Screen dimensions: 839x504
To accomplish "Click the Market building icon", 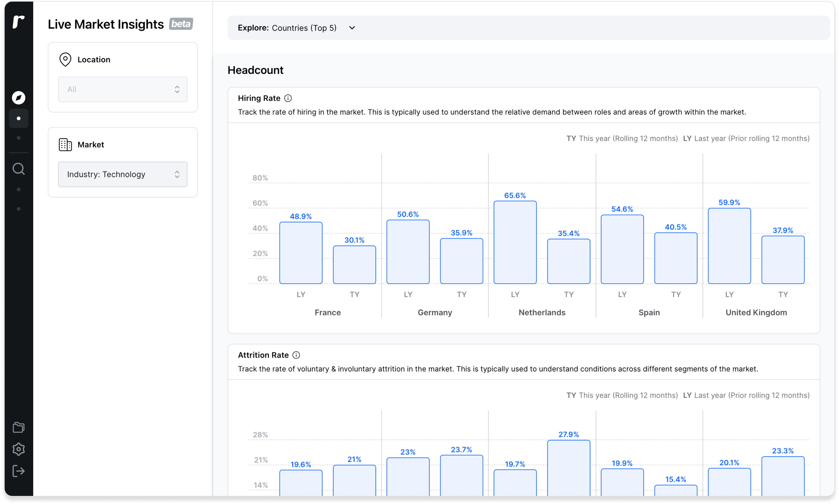I will tap(65, 145).
